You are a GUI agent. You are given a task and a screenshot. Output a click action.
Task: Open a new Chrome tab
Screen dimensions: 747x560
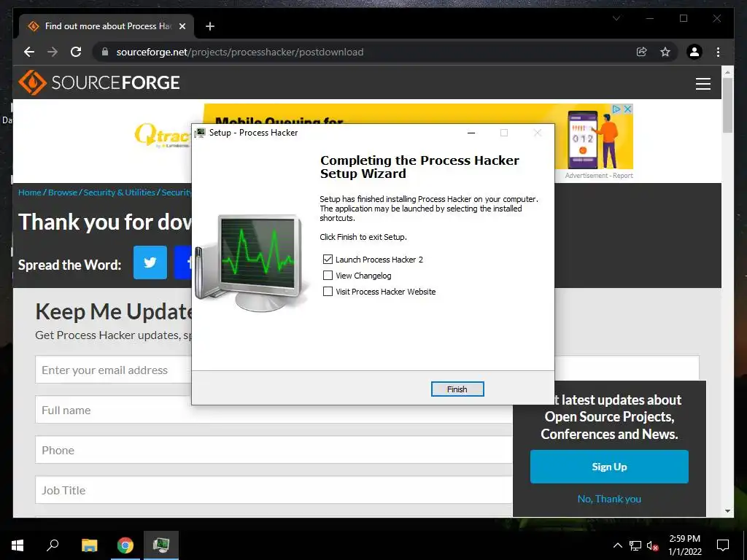pyautogui.click(x=210, y=26)
